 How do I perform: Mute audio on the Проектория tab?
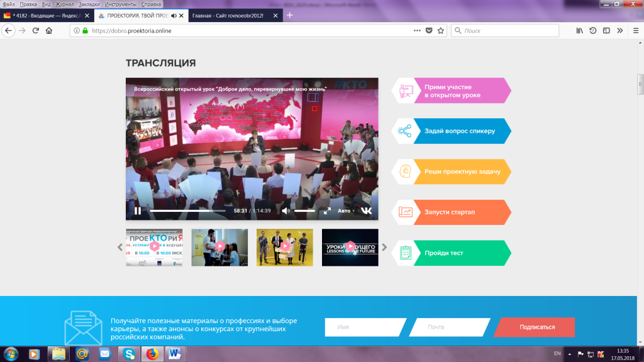(x=174, y=16)
